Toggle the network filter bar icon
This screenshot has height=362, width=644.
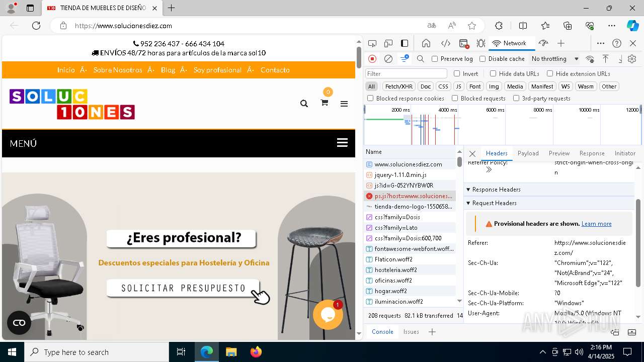pyautogui.click(x=405, y=59)
